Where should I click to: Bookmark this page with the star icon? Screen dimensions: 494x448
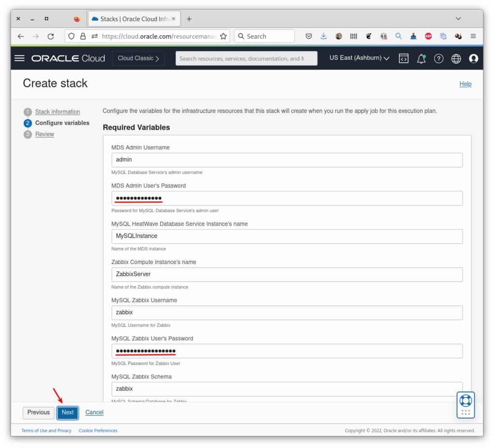223,36
